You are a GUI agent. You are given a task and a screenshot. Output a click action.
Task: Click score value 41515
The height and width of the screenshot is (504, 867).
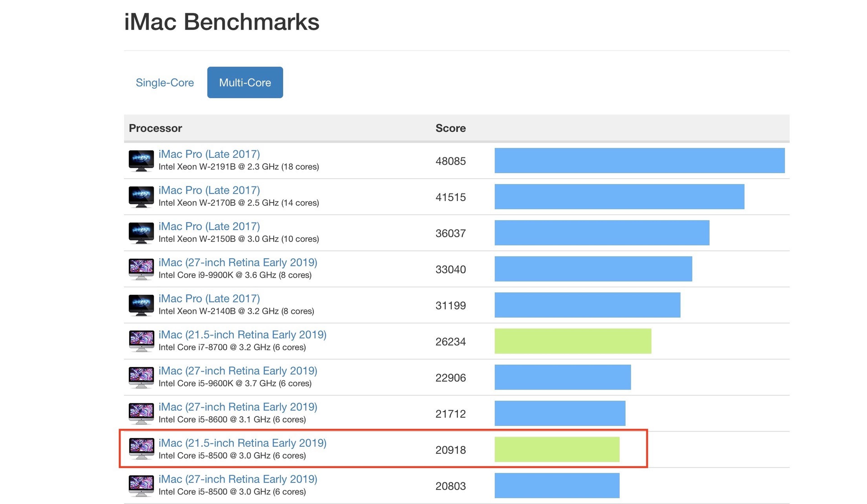[x=451, y=197]
